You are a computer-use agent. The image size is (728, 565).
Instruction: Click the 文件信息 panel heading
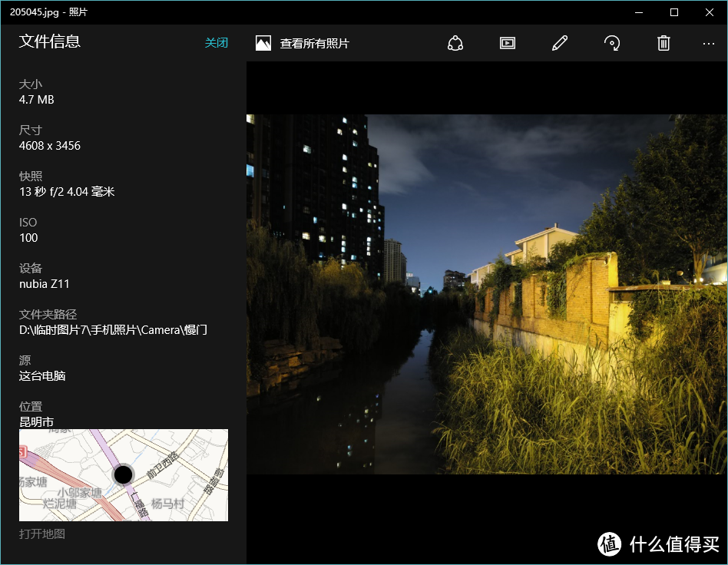[50, 41]
